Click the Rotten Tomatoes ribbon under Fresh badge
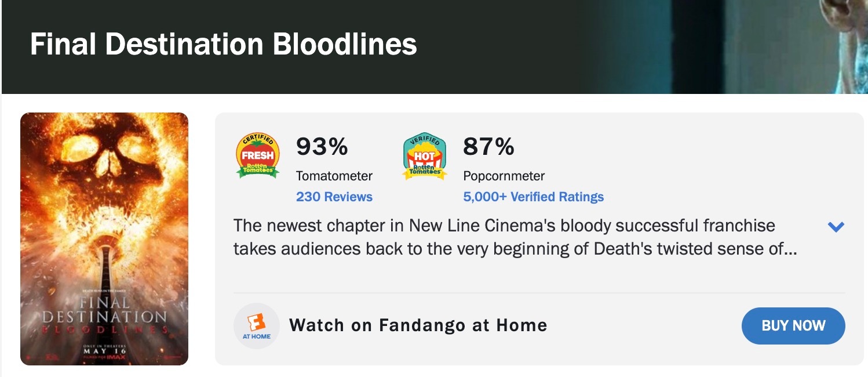 (258, 170)
